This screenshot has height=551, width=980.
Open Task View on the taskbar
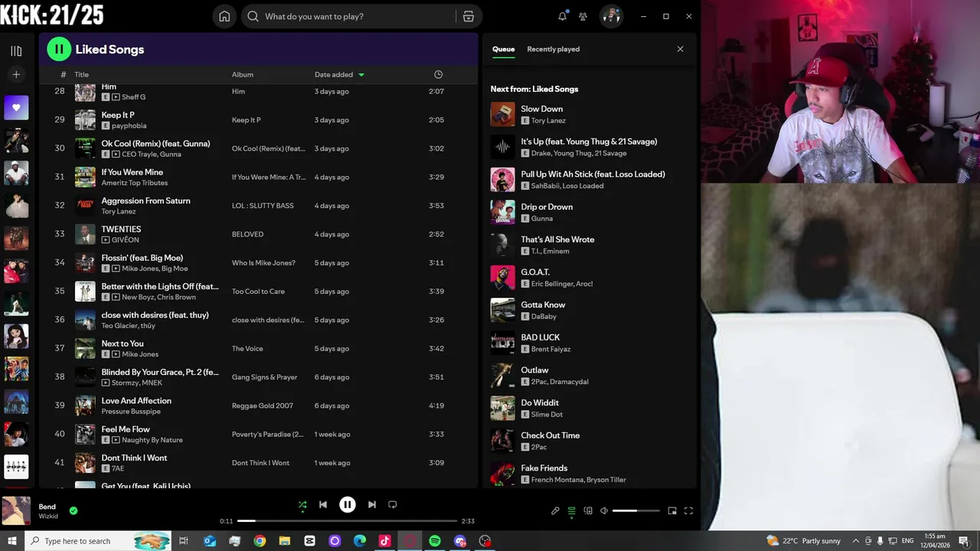(x=184, y=541)
